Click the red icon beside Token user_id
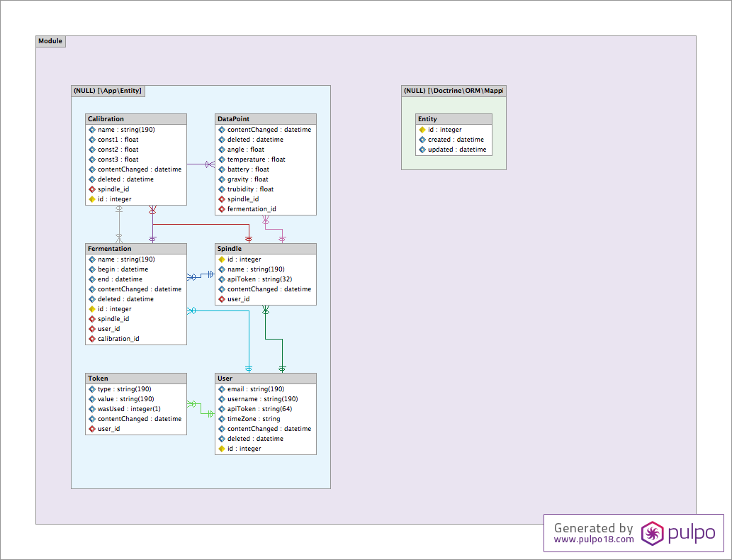The image size is (732, 560). point(91,429)
